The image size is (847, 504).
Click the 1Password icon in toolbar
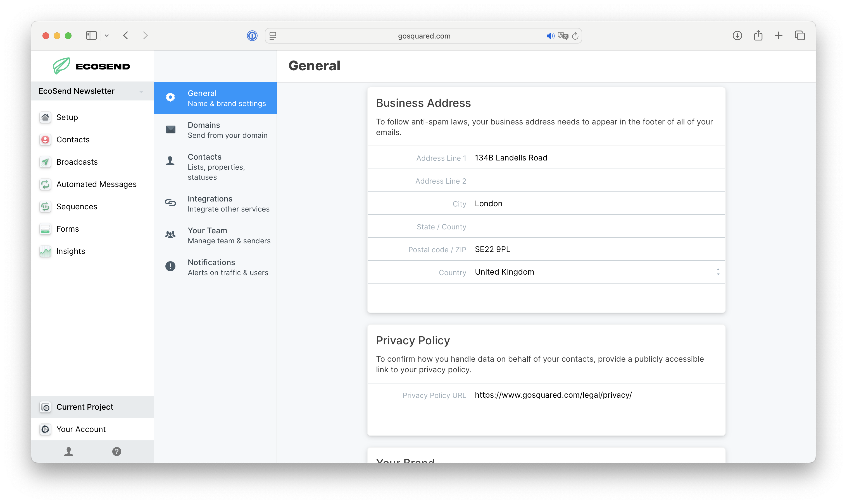(x=252, y=36)
